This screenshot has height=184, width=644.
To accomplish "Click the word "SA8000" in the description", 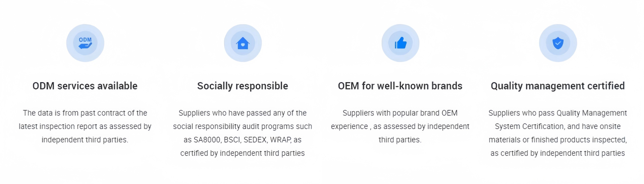I will (207, 140).
